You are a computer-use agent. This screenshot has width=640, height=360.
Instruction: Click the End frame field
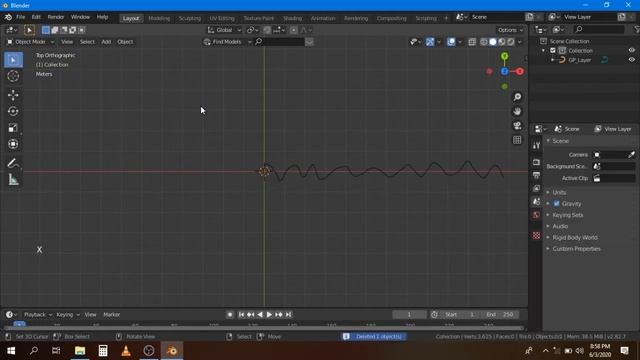point(500,314)
